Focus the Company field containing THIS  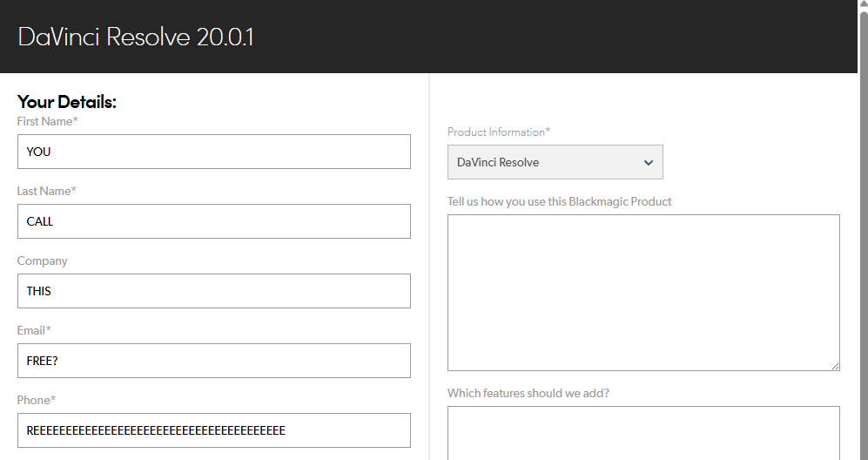coord(213,291)
